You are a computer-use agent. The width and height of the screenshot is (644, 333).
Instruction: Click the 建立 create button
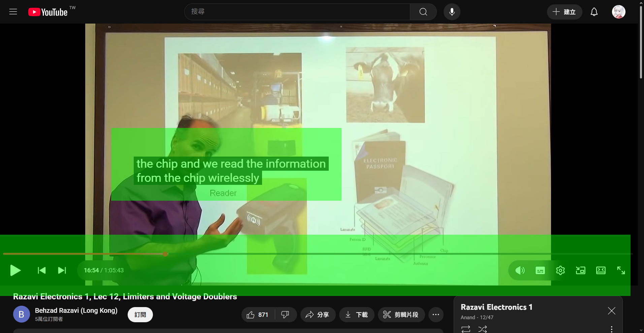(565, 12)
